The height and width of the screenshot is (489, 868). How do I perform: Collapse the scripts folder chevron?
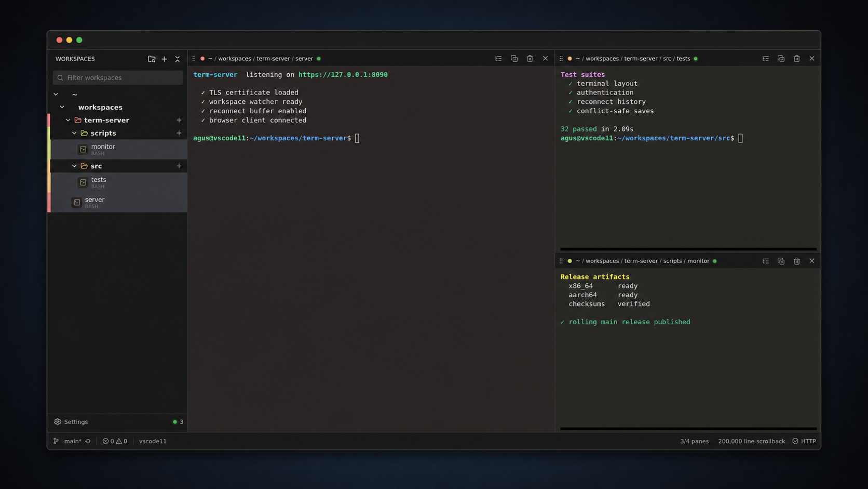[74, 134]
